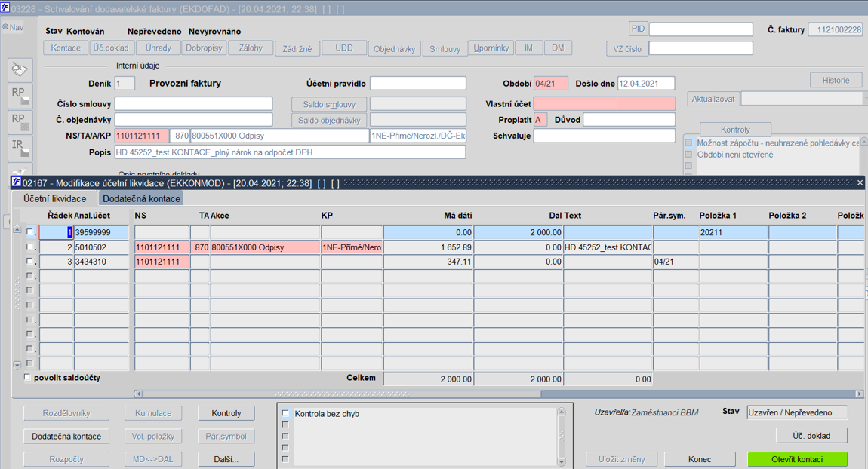The width and height of the screenshot is (868, 469).
Task: Click the Saldo smlouvy button
Action: (329, 104)
